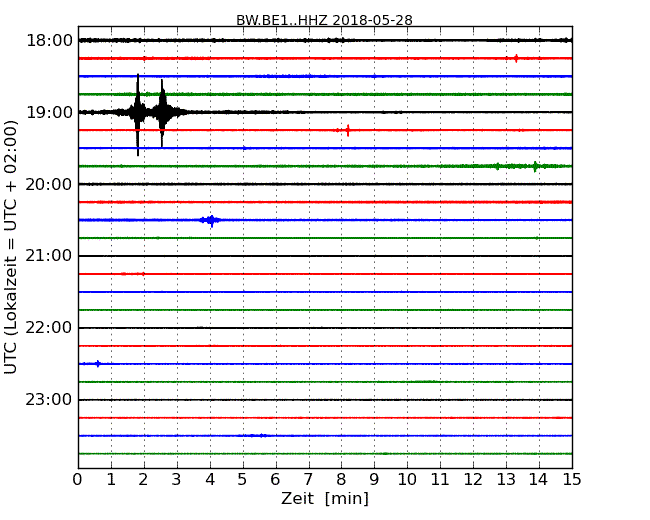The width and height of the screenshot is (650, 520).
Task: Select the 22:00 time label
Action: (49, 328)
